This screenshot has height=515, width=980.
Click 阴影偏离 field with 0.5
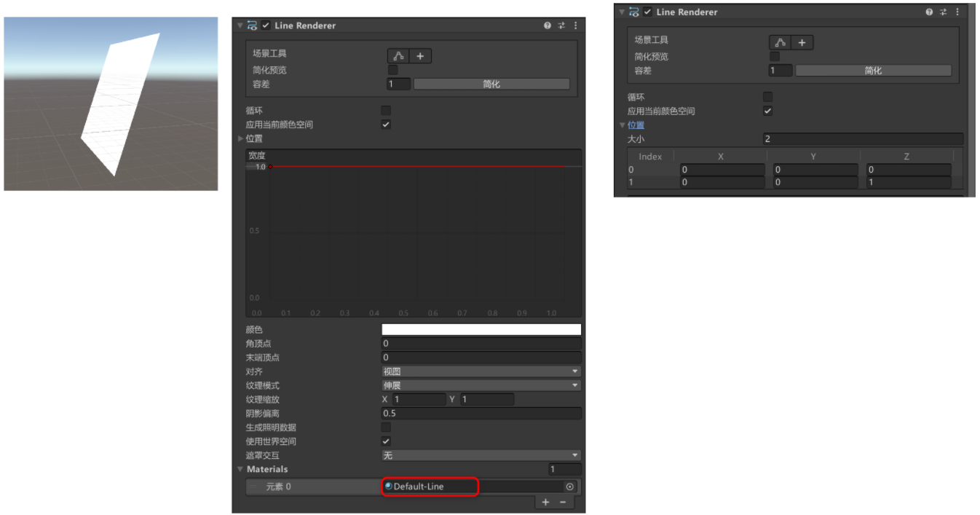pos(481,413)
